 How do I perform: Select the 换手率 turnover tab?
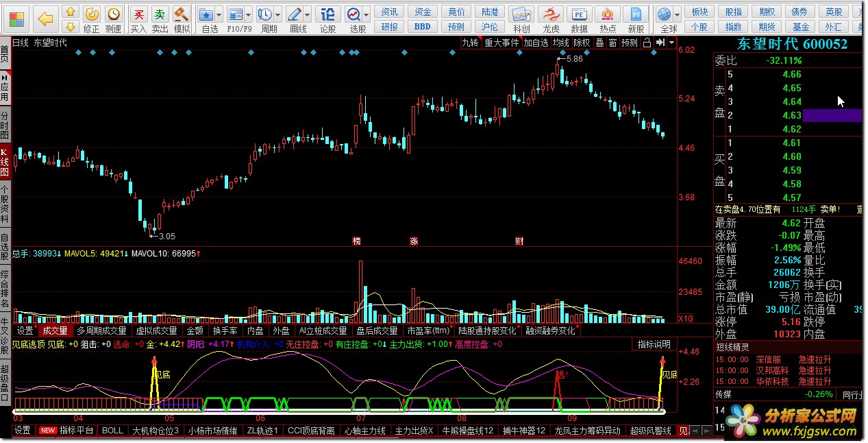pos(224,331)
